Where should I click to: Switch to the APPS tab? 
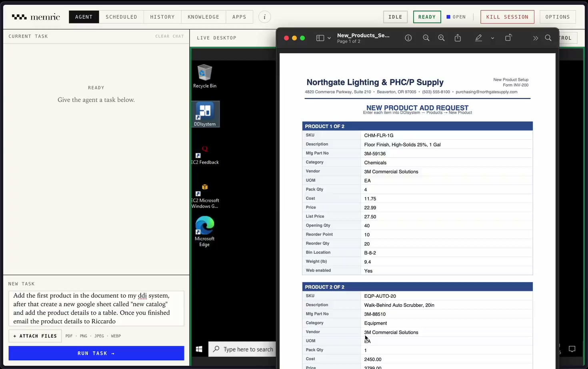pyautogui.click(x=239, y=17)
